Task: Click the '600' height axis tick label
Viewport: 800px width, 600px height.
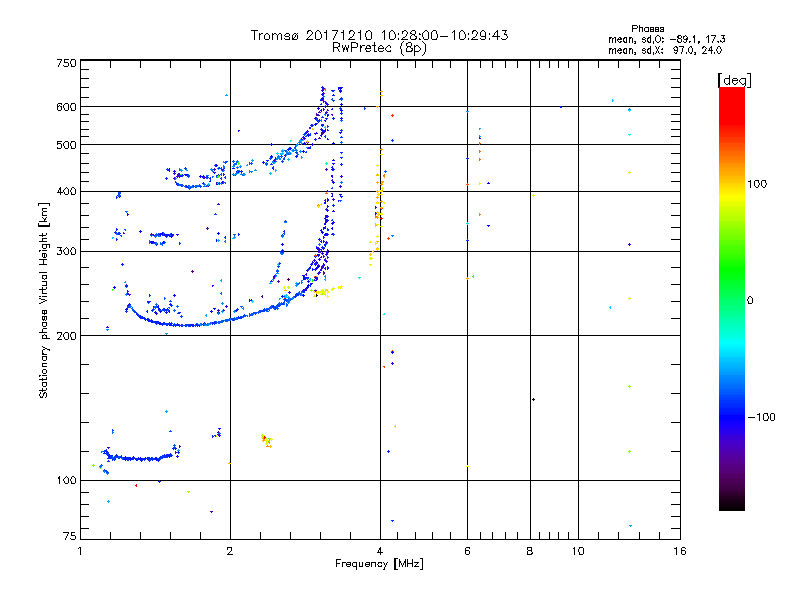Action: [66, 107]
